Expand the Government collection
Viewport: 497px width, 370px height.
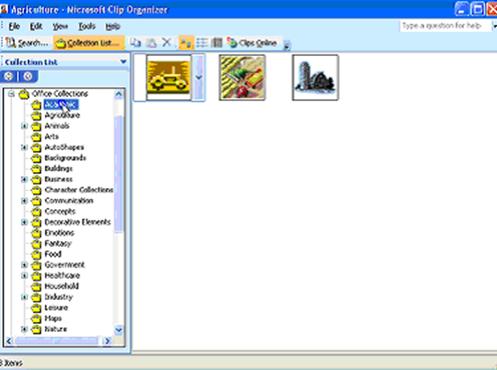(24, 265)
